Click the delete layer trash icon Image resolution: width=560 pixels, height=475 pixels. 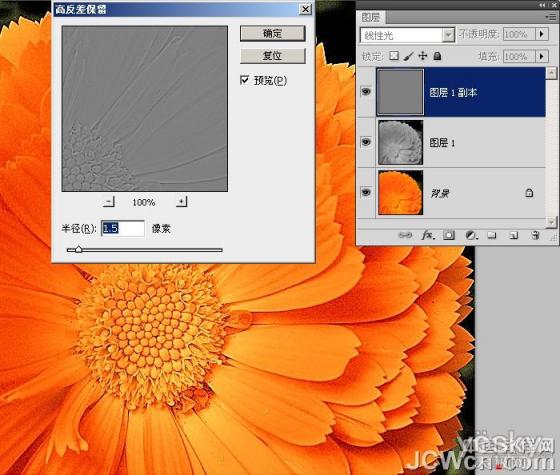tap(535, 235)
